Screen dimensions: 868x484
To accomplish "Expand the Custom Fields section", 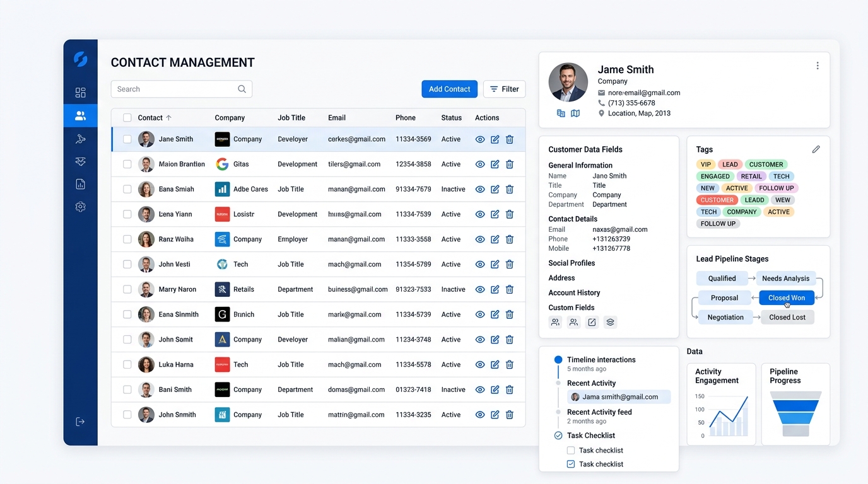I will click(572, 308).
